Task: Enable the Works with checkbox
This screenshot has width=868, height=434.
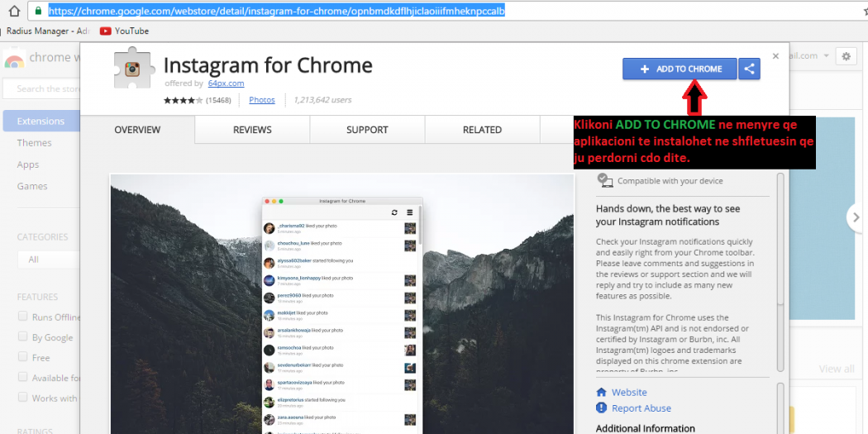Action: click(22, 397)
